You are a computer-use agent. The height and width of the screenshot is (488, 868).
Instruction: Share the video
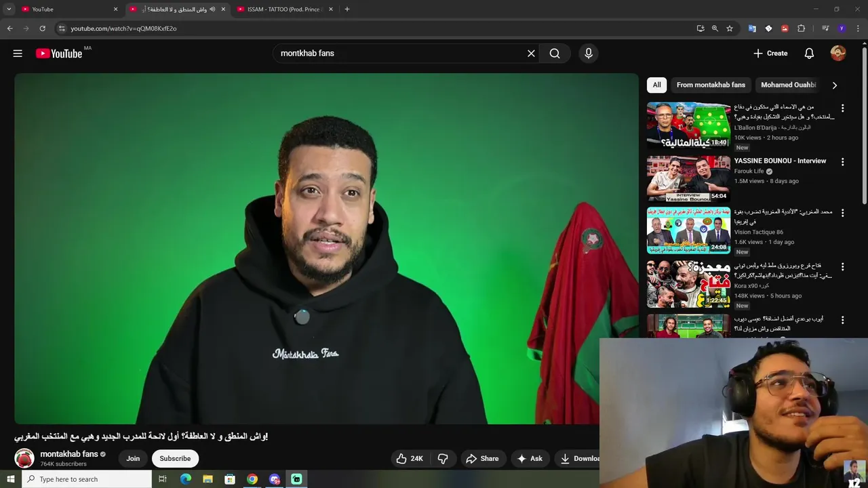point(482,459)
